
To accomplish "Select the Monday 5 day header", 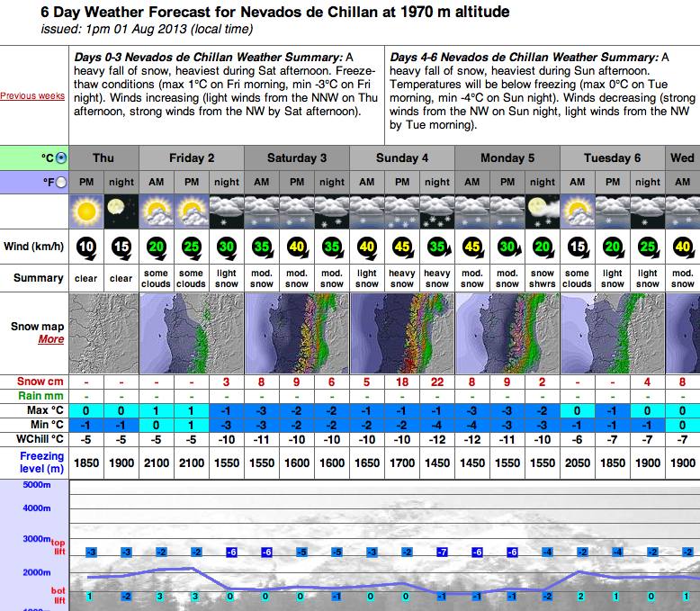I will 507,158.
